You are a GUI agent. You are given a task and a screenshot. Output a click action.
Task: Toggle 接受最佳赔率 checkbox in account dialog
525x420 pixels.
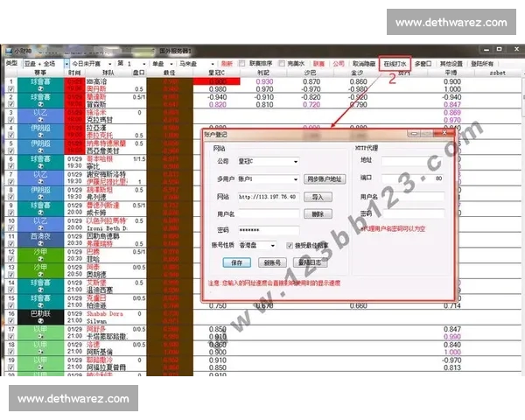point(290,246)
